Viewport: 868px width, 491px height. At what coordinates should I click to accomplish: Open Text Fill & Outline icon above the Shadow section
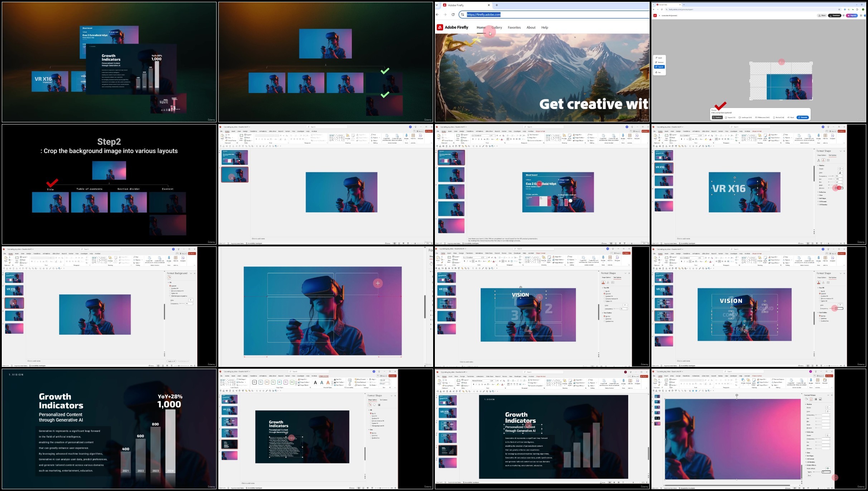point(819,160)
